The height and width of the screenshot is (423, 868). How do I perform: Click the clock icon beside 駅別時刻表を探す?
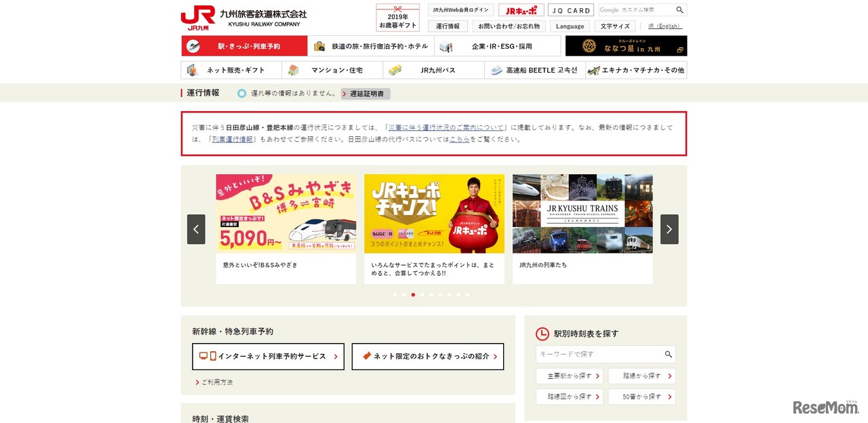click(x=542, y=334)
